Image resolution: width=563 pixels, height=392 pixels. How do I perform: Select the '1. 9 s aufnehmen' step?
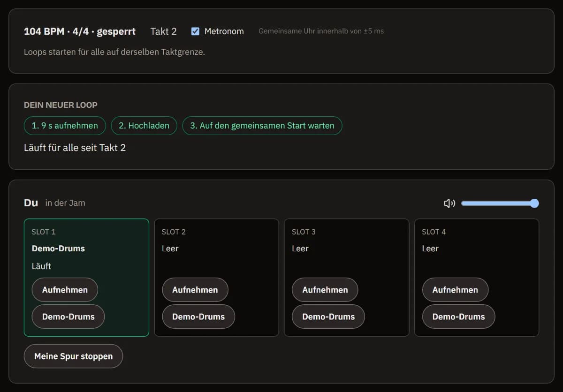click(65, 126)
